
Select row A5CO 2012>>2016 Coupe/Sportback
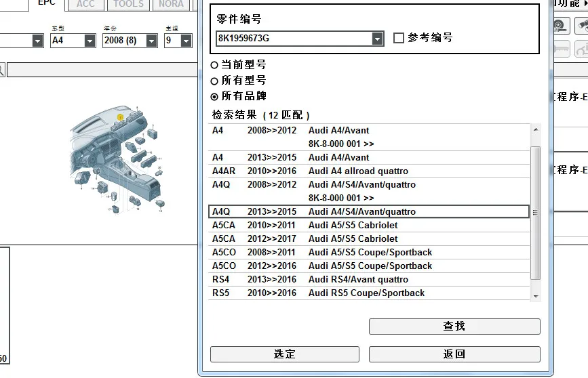[369, 266]
